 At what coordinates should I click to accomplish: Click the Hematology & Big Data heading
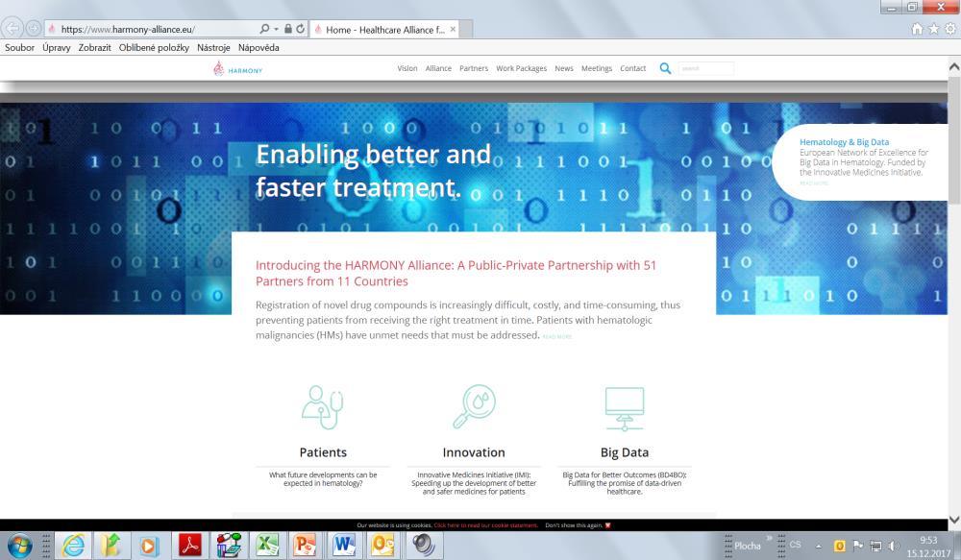click(x=844, y=142)
